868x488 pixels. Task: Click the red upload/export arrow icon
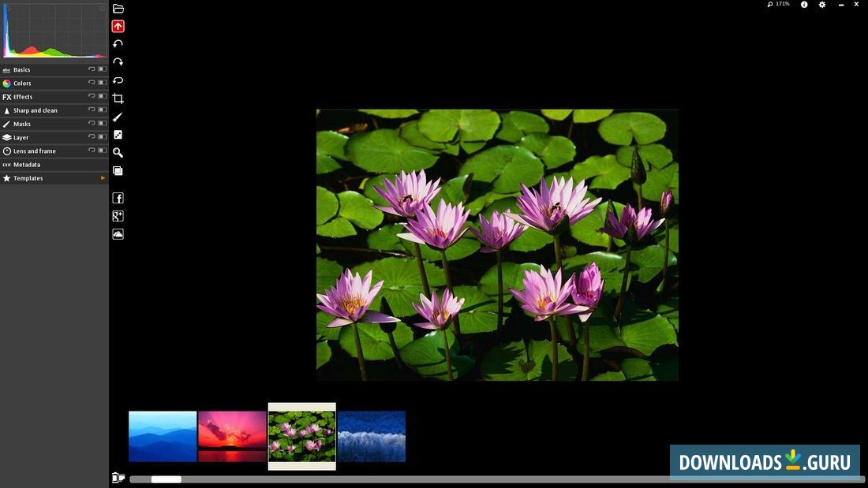118,26
